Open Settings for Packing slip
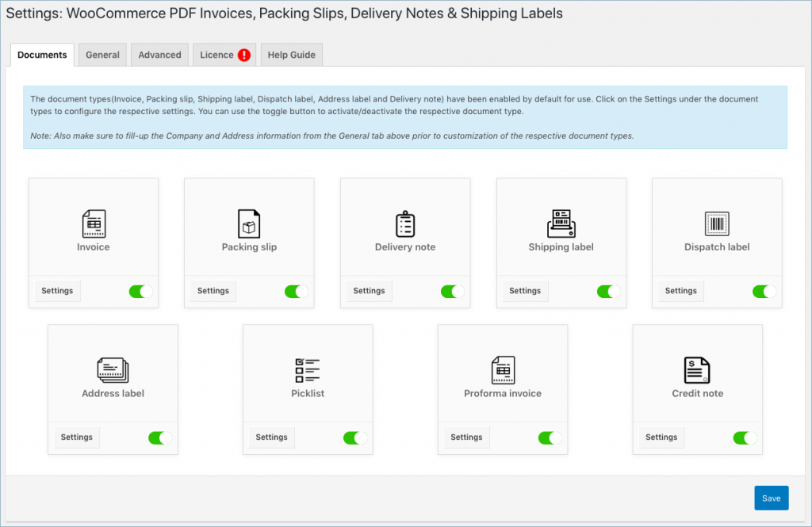 coord(213,291)
